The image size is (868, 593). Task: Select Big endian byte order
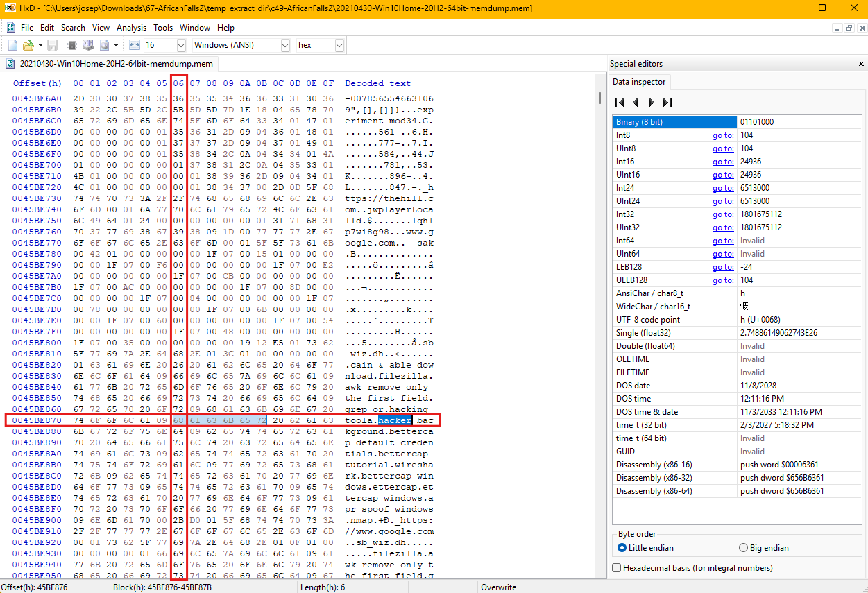point(744,547)
